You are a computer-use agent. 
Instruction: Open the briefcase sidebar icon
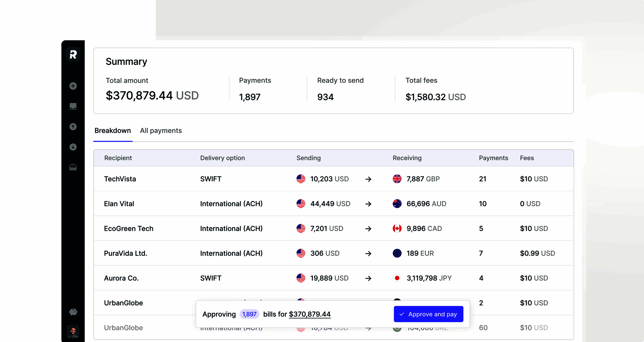tap(73, 167)
